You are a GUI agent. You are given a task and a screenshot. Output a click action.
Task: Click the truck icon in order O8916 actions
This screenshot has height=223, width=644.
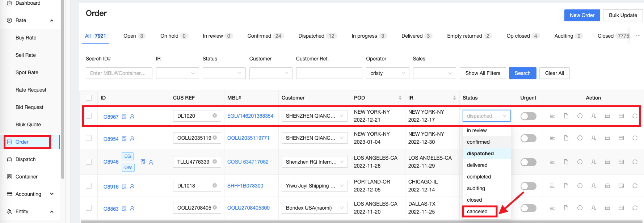607,186
